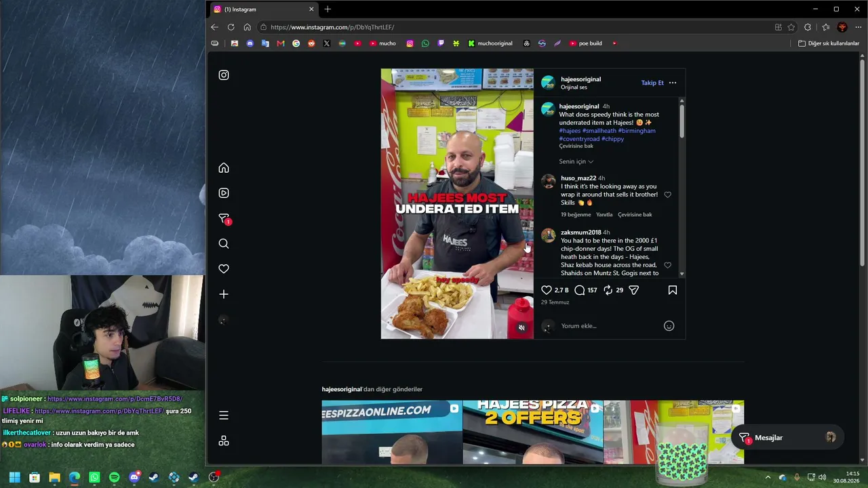
Task: Open the Instagram logo home link
Action: click(x=224, y=75)
